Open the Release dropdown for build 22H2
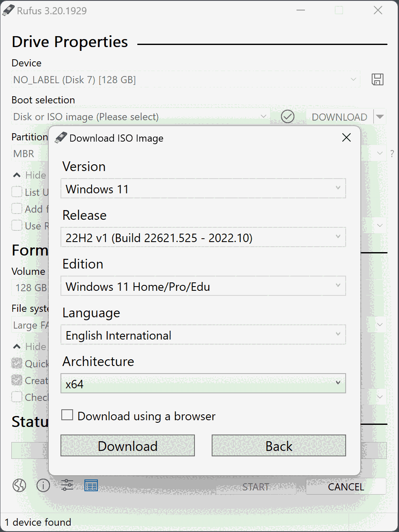Image resolution: width=399 pixels, height=532 pixels. click(x=203, y=237)
